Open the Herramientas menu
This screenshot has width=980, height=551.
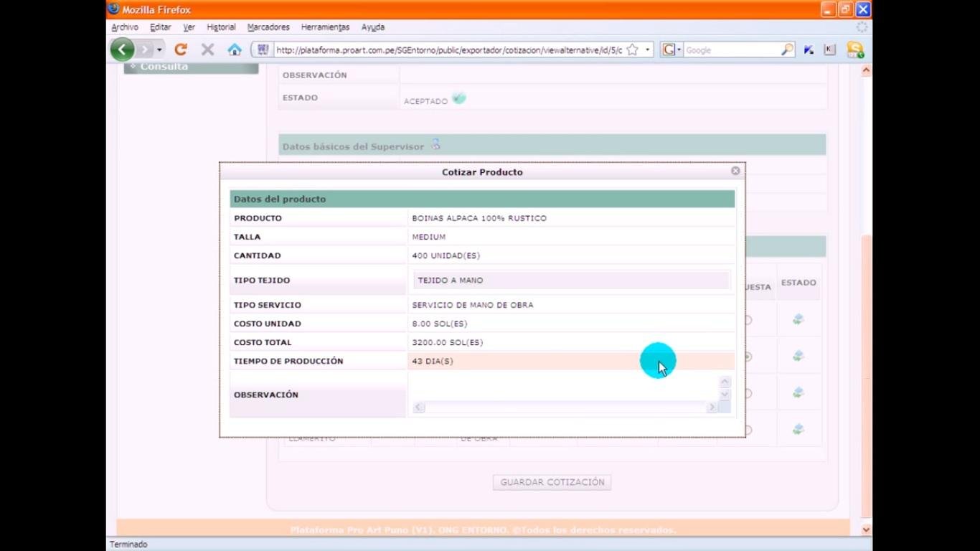tap(325, 27)
